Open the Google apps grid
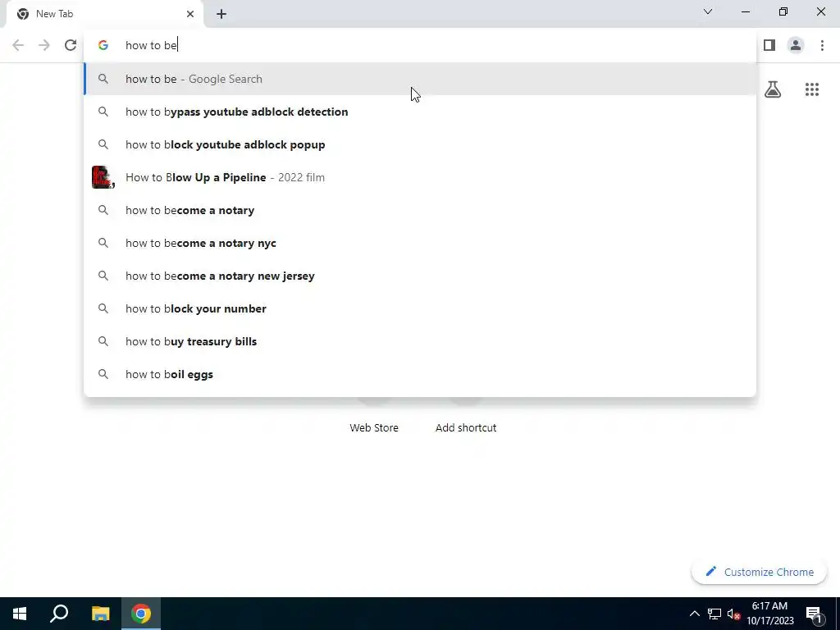Viewport: 840px width, 630px height. pyautogui.click(x=812, y=89)
